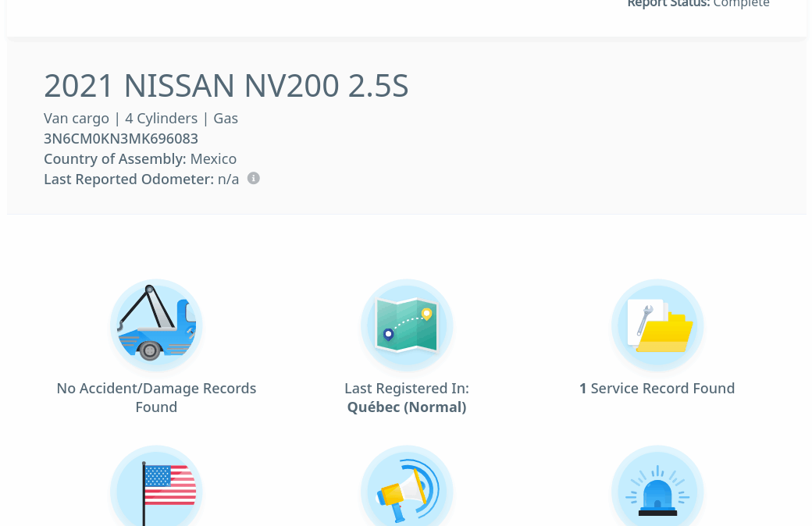Viewport: 812px width, 526px height.
Task: Click the Last Reported Odometer label
Action: 129,179
